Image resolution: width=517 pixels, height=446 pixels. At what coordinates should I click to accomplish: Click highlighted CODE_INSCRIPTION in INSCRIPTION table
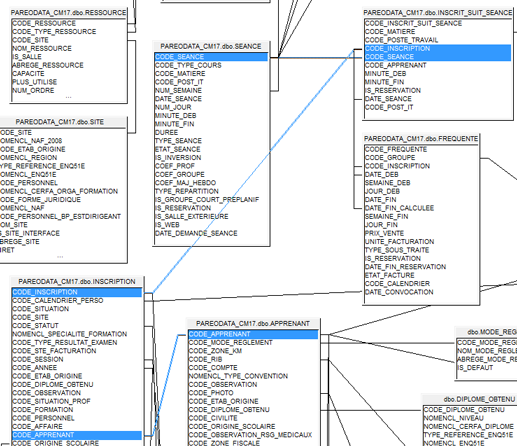77,292
